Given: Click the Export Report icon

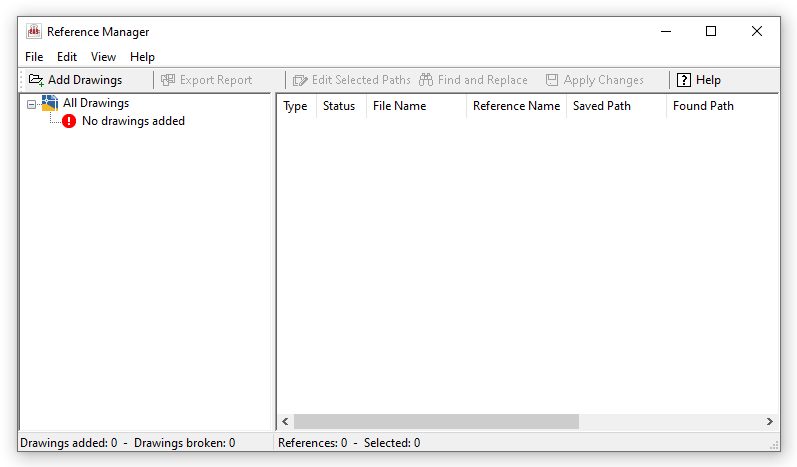Looking at the screenshot, I should coord(168,80).
